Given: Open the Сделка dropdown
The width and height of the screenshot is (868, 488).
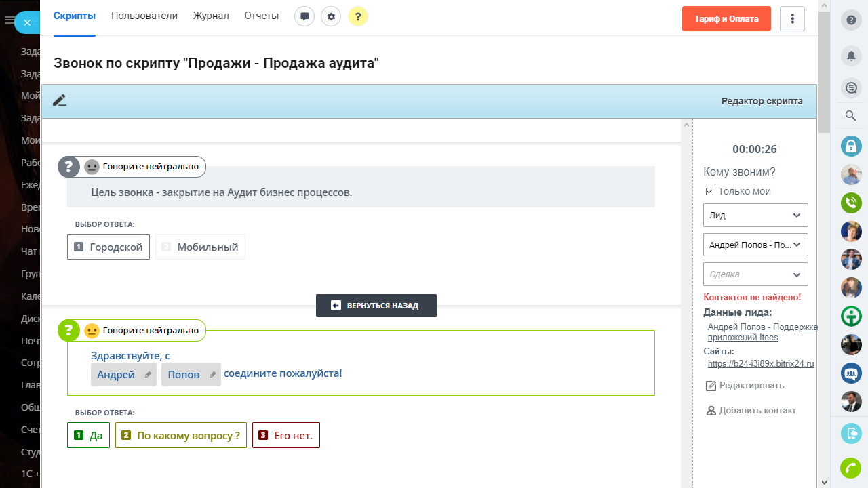Looking at the screenshot, I should coord(755,274).
